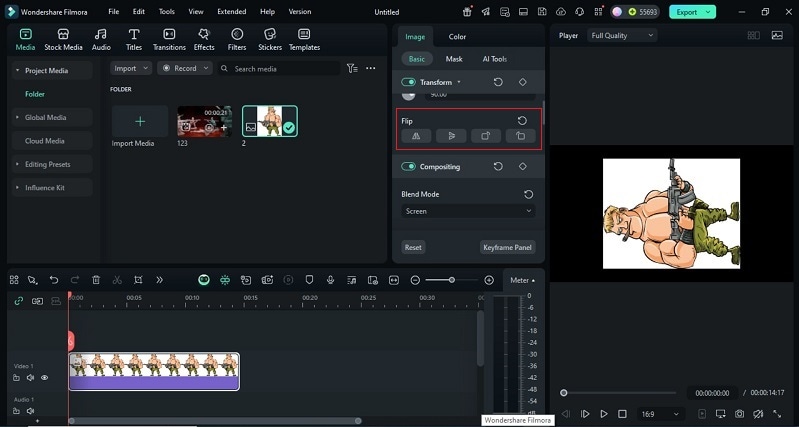This screenshot has width=799, height=427.
Task: Open the Stickers panel
Action: [x=270, y=39]
